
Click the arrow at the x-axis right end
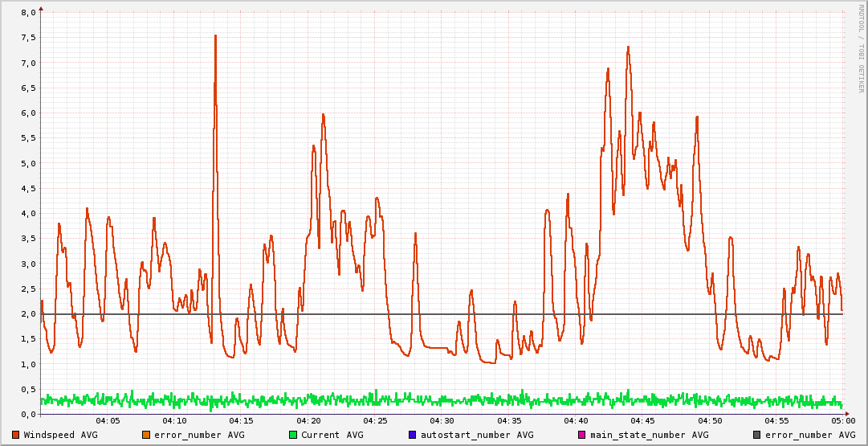846,415
